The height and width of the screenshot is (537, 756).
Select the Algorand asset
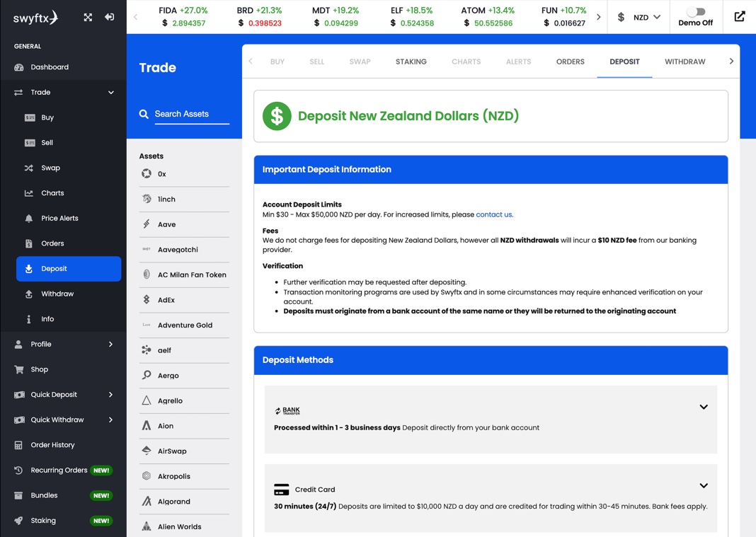point(184,502)
